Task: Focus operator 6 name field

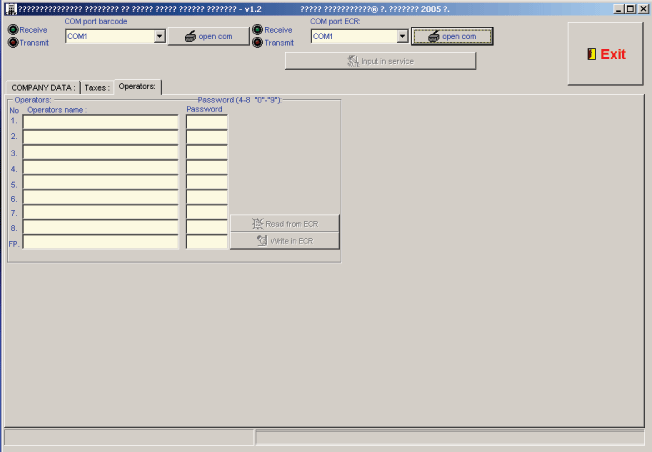Action: (x=101, y=197)
